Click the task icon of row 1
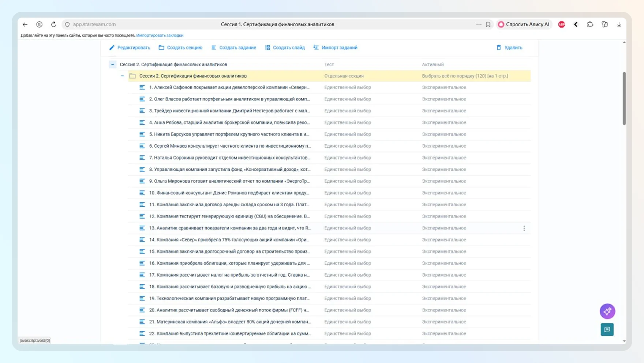Image resolution: width=644 pixels, height=363 pixels. point(142,88)
